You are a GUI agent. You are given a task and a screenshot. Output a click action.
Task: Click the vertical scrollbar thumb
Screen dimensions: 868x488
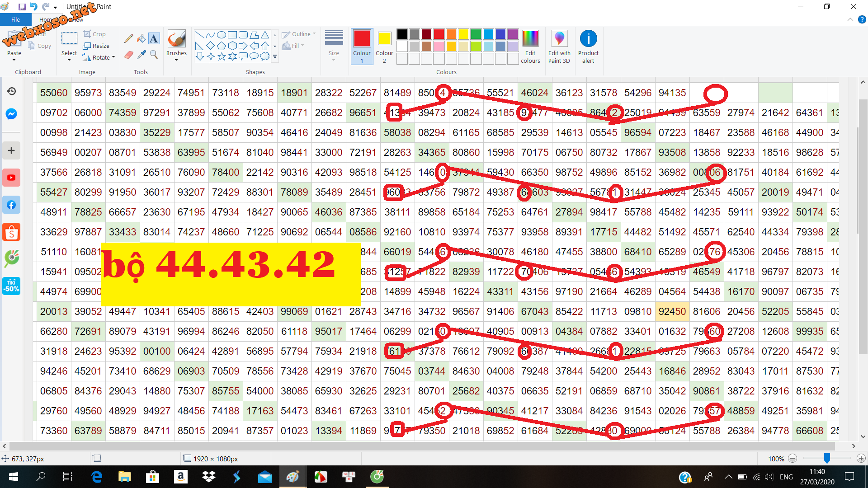863,226
